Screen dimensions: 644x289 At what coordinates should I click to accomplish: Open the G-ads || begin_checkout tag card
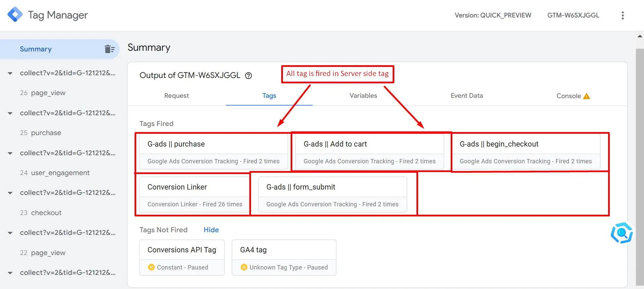click(526, 152)
